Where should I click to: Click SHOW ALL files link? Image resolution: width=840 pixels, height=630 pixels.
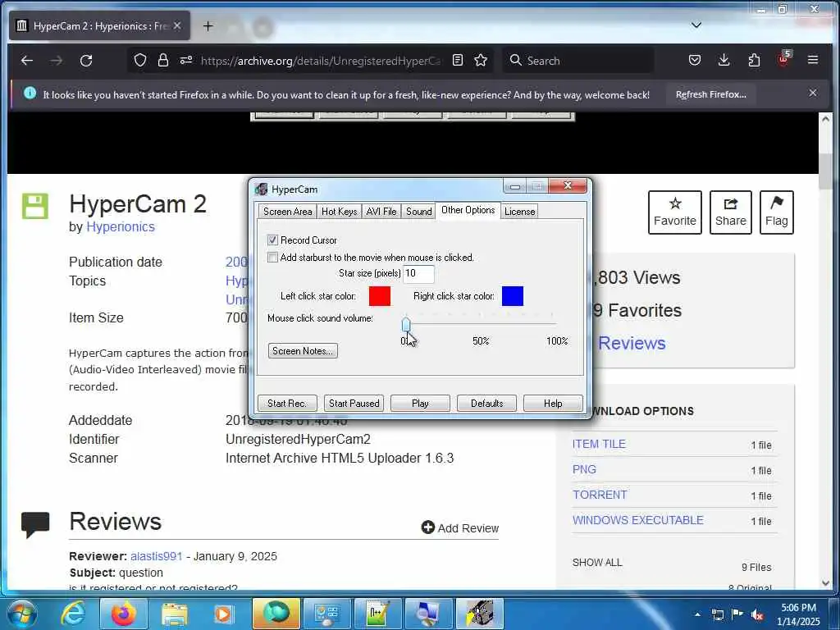597,563
